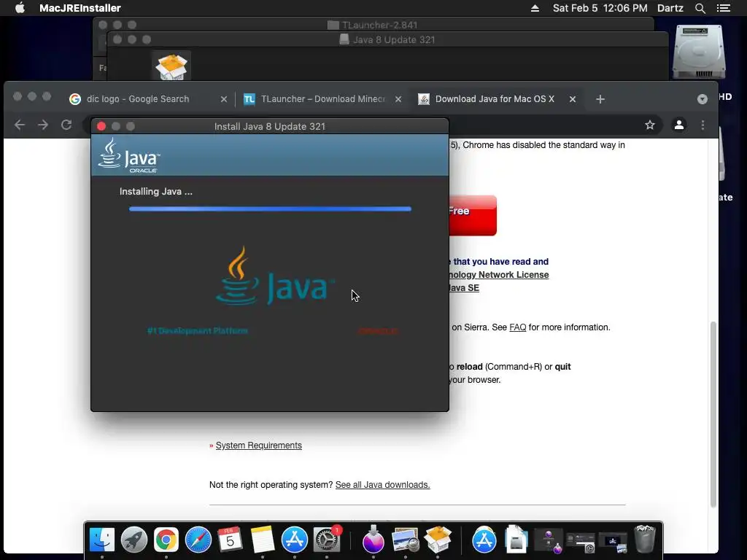Click the Apple menu logo
Screen dimensions: 747x560
click(x=20, y=7)
